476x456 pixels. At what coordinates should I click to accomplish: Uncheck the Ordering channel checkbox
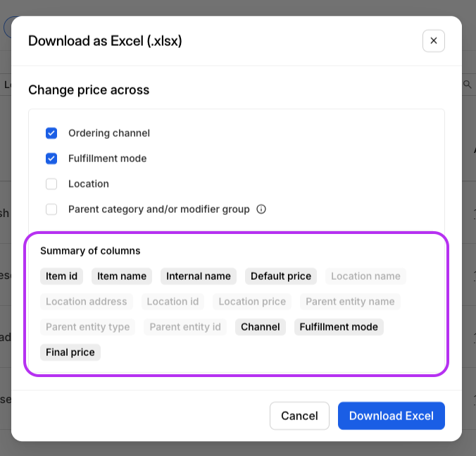tap(51, 133)
